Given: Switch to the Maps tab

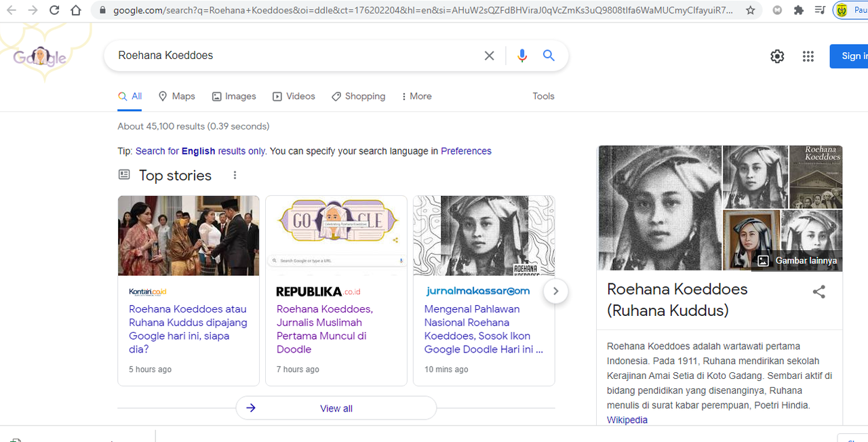Looking at the screenshot, I should point(176,96).
